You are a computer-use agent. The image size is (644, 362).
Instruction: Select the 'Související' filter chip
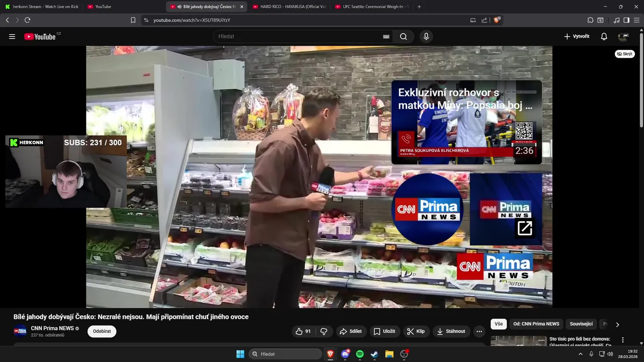tap(581, 324)
